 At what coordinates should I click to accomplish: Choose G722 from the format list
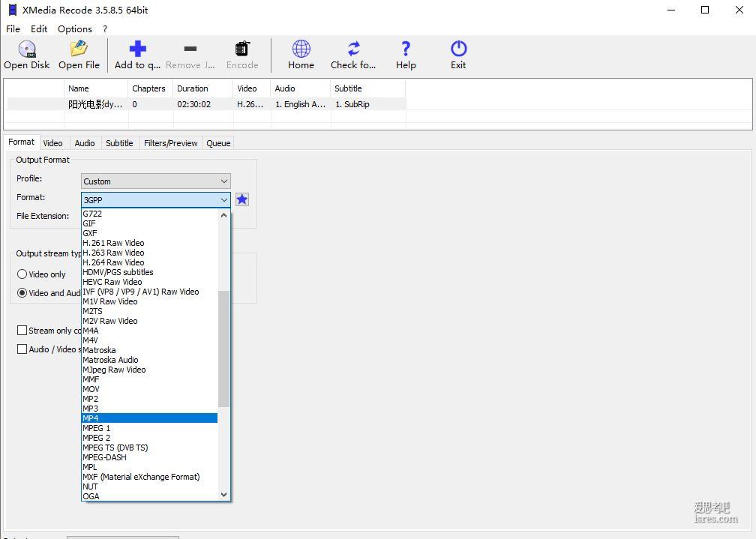[149, 214]
